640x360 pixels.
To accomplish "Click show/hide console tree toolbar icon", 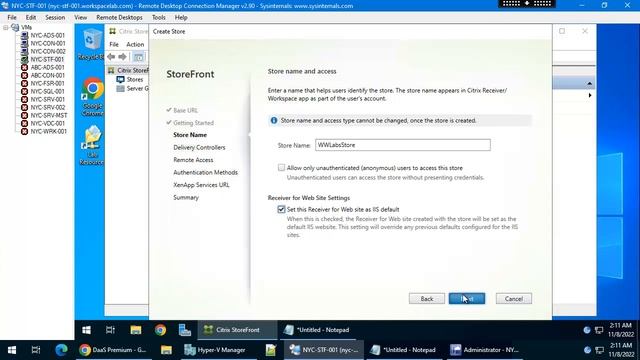I will click(139, 57).
